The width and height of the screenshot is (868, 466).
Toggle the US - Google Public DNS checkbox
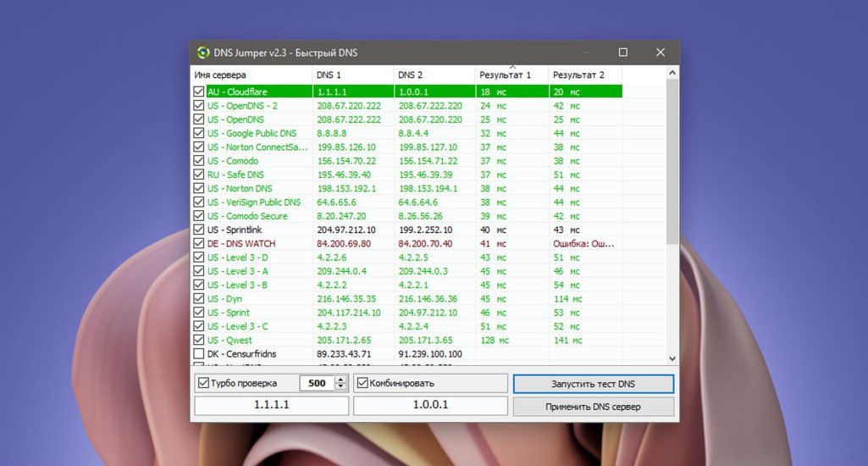(199, 133)
